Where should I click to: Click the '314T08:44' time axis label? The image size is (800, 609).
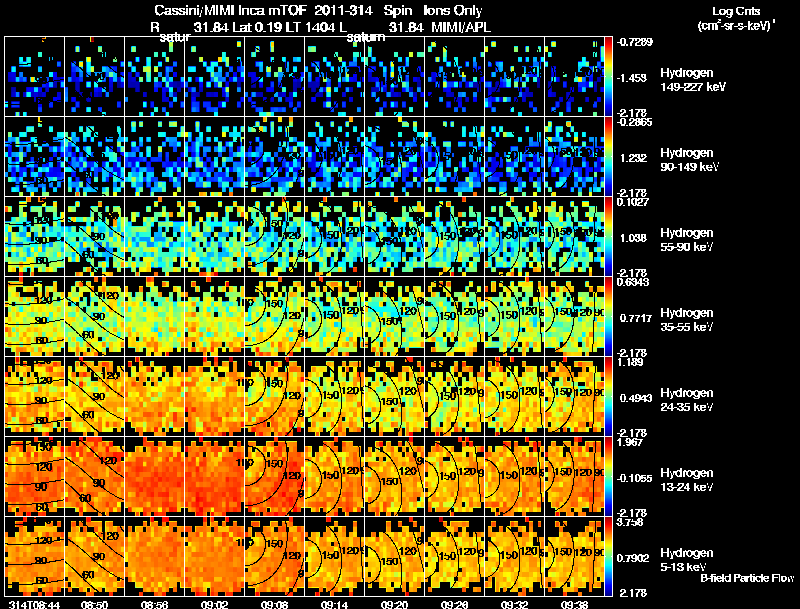34,604
